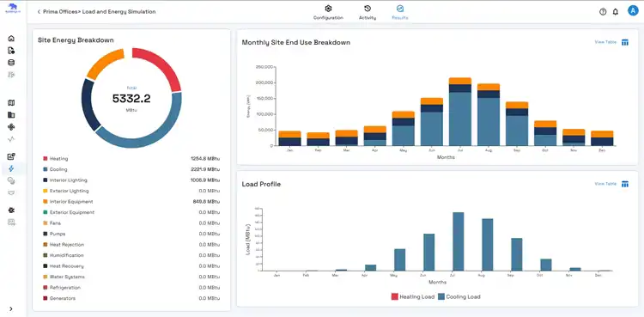Screen dimensions: 644x317
Task: Click the 'Exterior Equipment' legend label
Action: (72, 212)
